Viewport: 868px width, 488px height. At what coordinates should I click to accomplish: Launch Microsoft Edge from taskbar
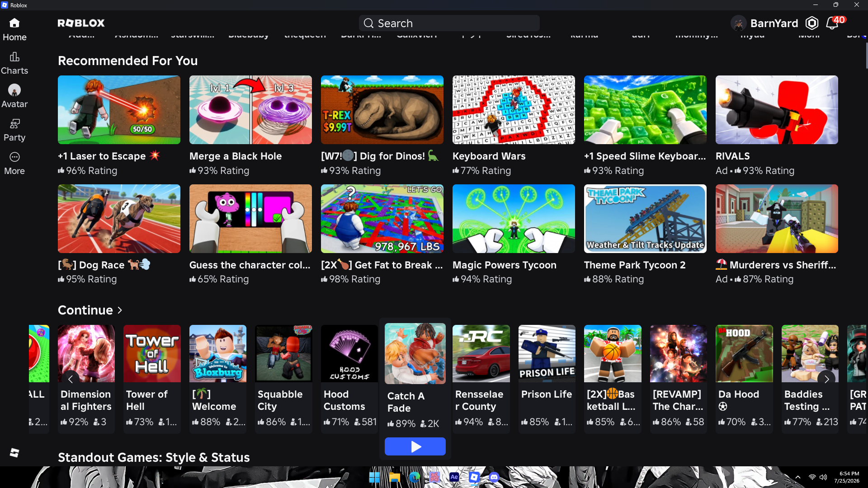pyautogui.click(x=414, y=477)
